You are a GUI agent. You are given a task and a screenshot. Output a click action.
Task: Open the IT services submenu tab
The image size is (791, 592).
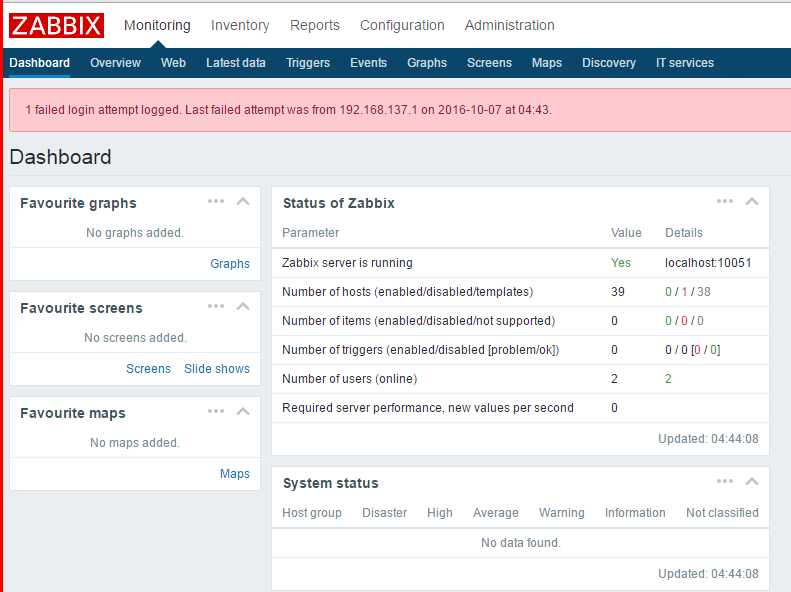pyautogui.click(x=685, y=63)
